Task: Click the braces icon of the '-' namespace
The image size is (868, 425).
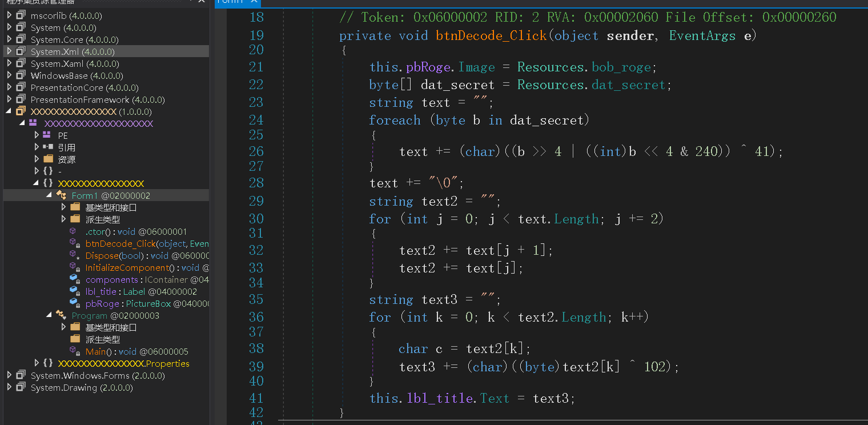Action: [x=48, y=171]
